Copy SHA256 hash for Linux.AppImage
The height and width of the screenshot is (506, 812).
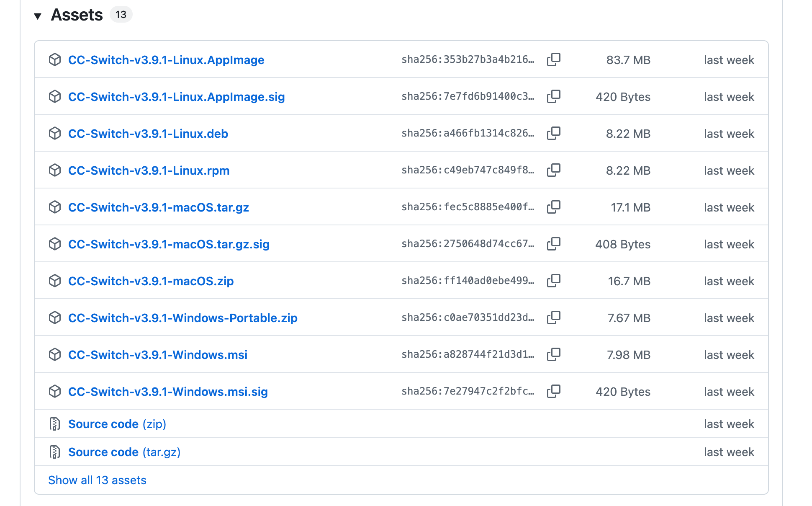(x=553, y=59)
